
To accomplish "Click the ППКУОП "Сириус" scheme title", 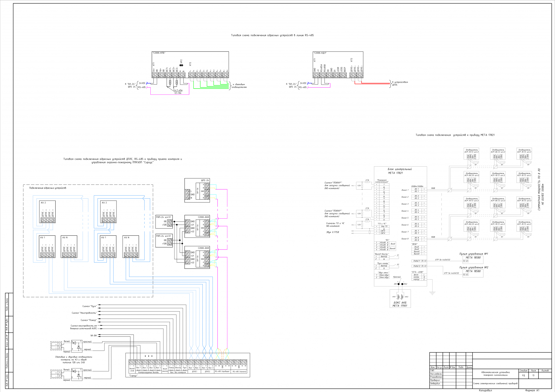I will click(122, 161).
